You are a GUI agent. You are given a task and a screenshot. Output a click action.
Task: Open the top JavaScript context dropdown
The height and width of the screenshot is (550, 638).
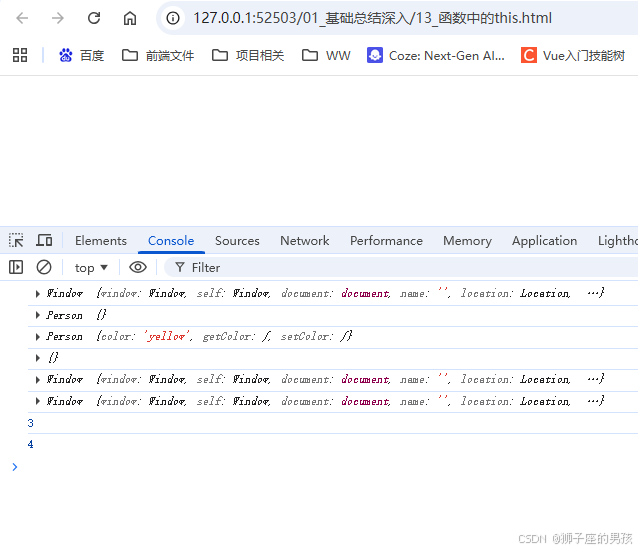tap(91, 268)
